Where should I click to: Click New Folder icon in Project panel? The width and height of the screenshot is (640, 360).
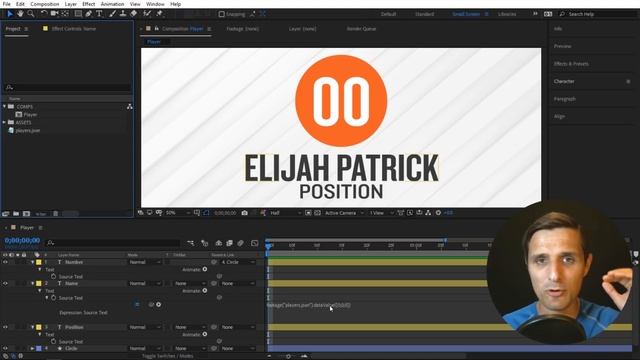[x=16, y=213]
